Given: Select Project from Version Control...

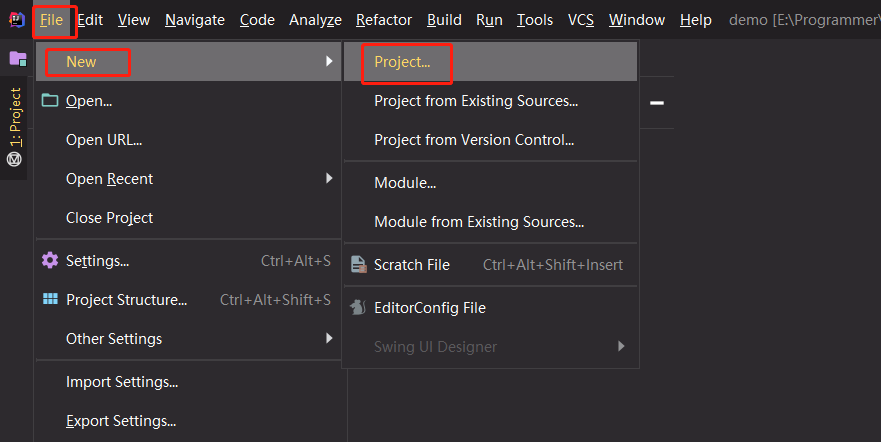Looking at the screenshot, I should pos(473,140).
